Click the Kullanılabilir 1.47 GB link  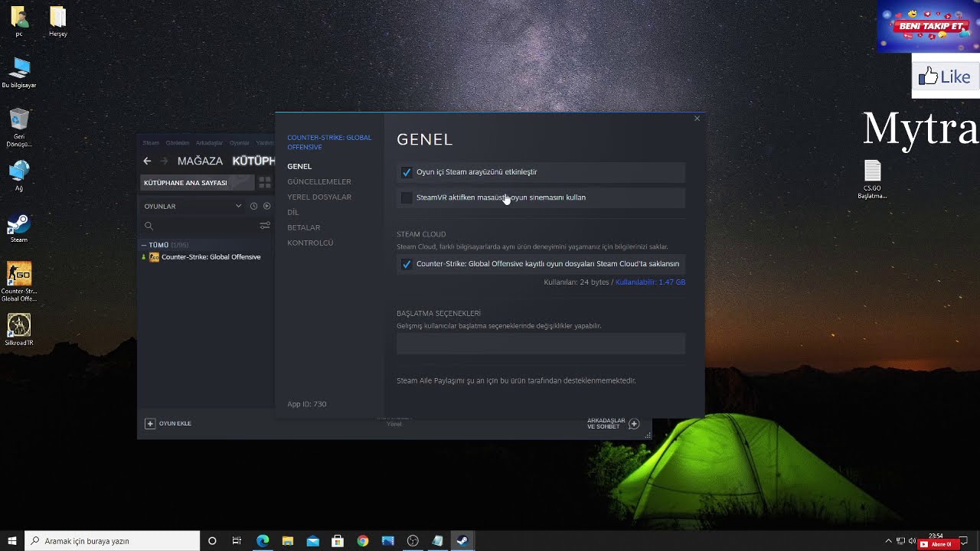pyautogui.click(x=650, y=282)
